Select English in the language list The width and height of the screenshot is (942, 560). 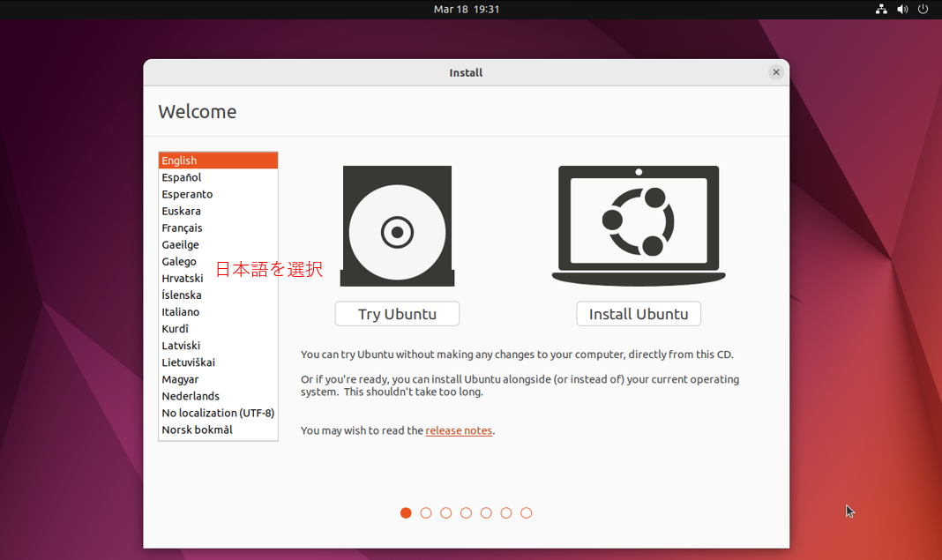218,161
